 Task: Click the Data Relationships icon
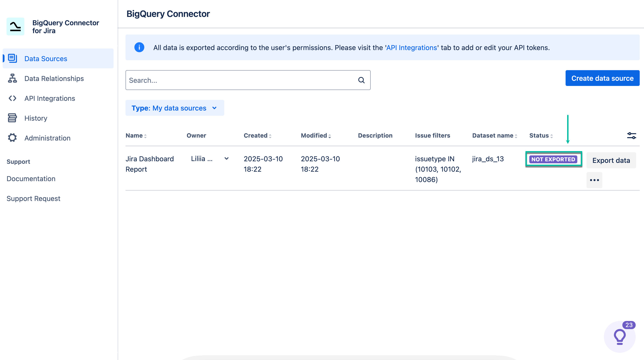(12, 78)
